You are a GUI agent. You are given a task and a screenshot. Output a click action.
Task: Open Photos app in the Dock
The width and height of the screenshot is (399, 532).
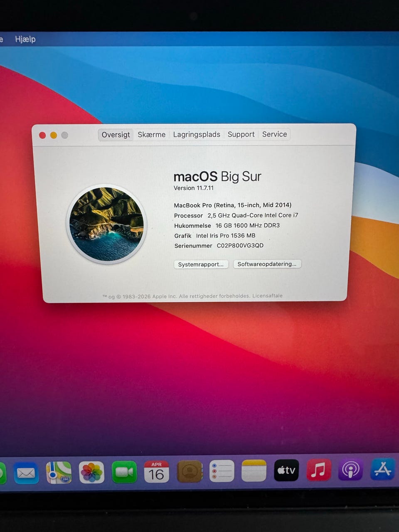(x=91, y=472)
